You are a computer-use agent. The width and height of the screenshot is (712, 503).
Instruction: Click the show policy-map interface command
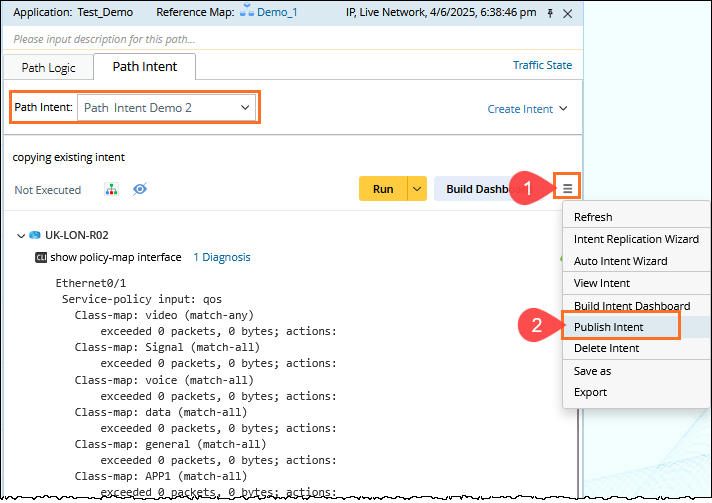point(116,257)
